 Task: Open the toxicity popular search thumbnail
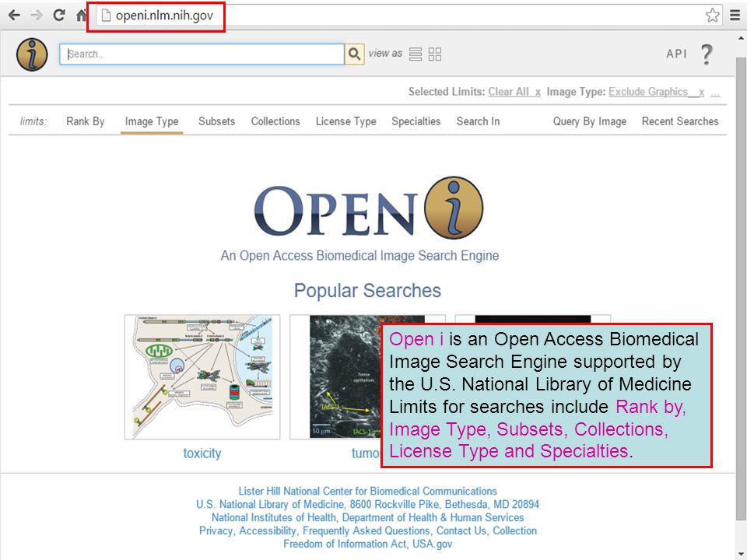tap(202, 376)
